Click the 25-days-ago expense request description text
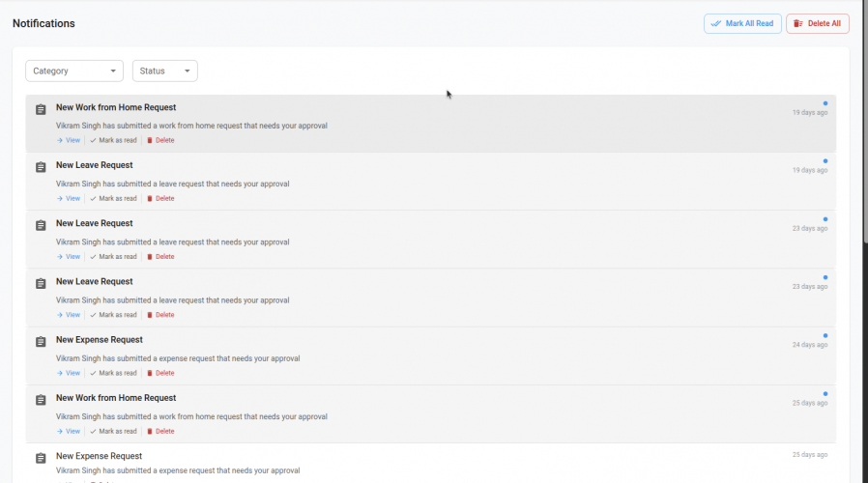Viewport: 868px width, 483px height. 178,470
